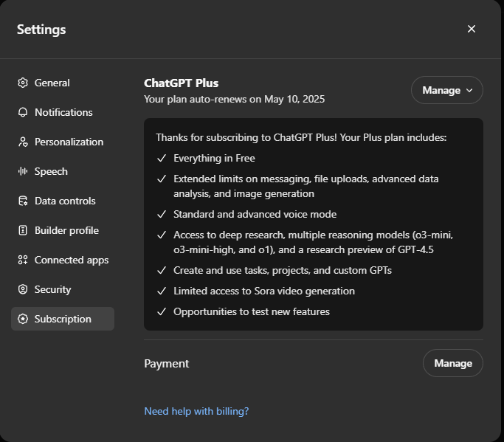504x442 pixels.
Task: Click the checkmark beside Extended limits
Action: pyautogui.click(x=162, y=179)
